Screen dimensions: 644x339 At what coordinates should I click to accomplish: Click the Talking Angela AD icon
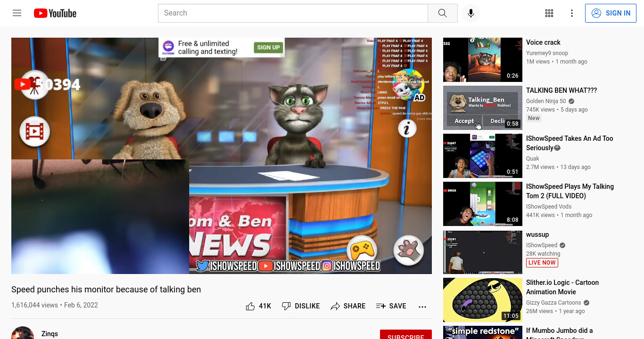click(409, 86)
